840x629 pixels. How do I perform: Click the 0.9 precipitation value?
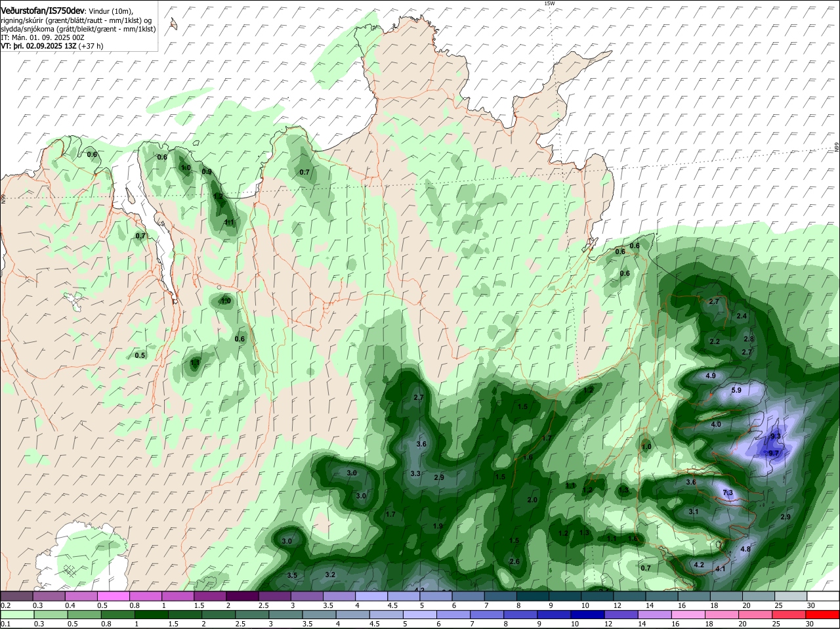[x=207, y=171]
